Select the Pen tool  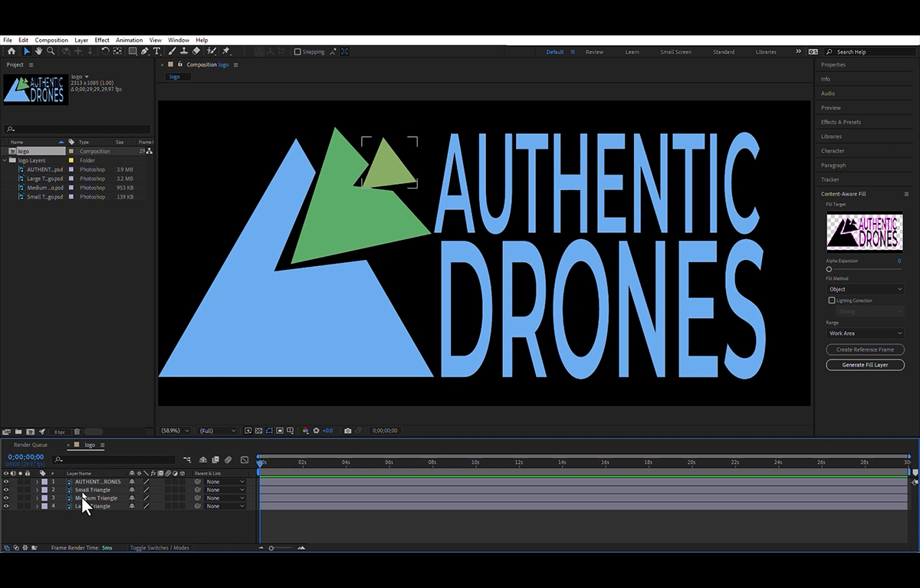pos(144,51)
